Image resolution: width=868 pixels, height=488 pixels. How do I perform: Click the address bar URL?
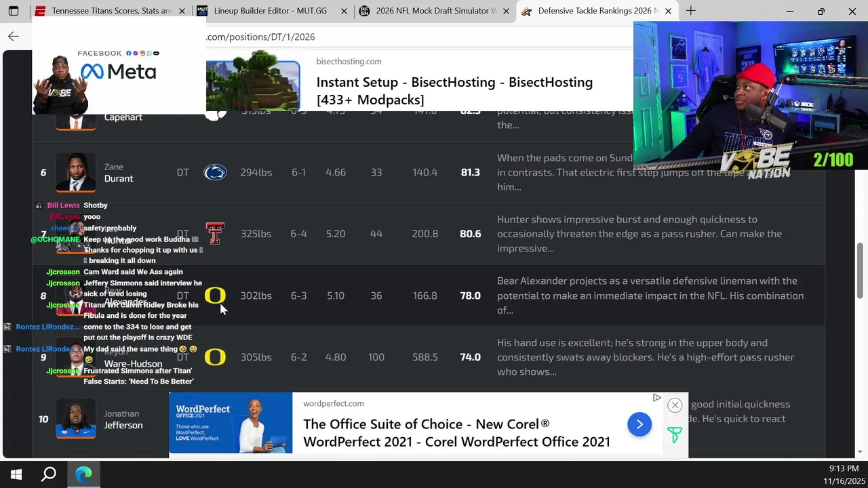click(x=260, y=37)
